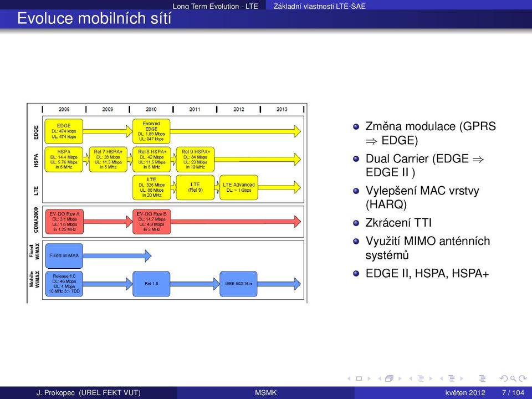The width and height of the screenshot is (532, 399).
Task: Open the Long Term Evolution - LTE section
Action: pos(216,6)
